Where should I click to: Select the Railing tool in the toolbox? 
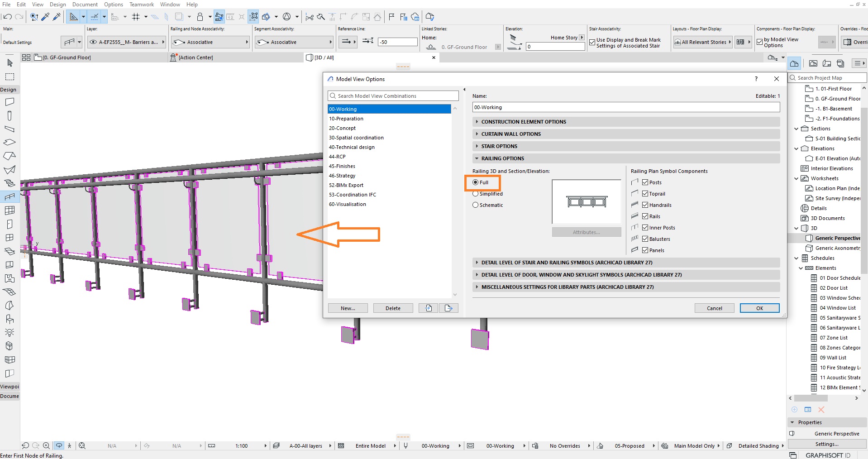(10, 197)
